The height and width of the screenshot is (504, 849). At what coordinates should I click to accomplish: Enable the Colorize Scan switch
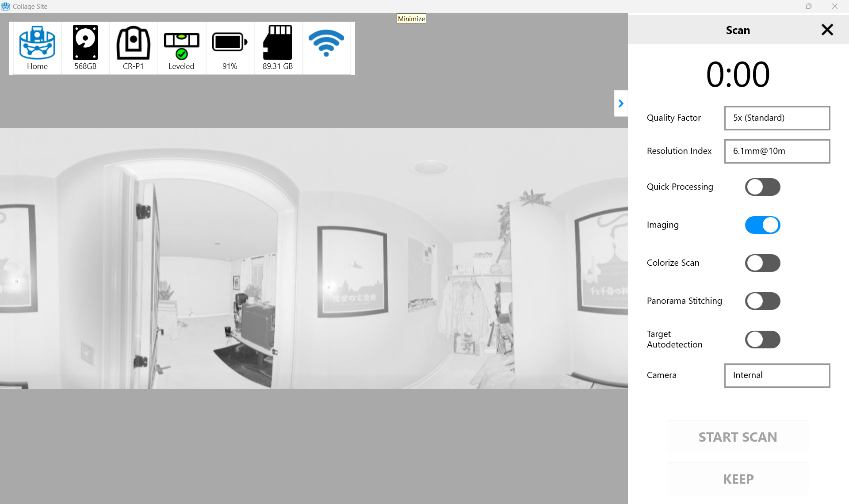(762, 263)
